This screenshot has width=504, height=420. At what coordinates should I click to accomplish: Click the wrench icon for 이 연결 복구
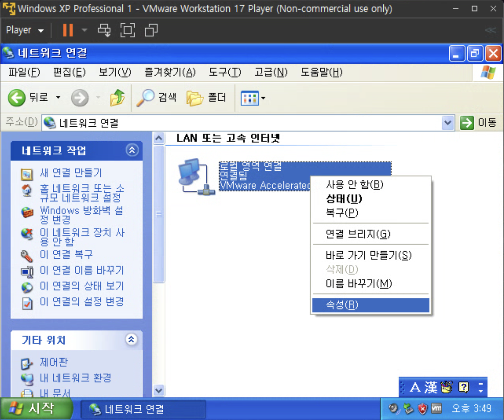27,256
